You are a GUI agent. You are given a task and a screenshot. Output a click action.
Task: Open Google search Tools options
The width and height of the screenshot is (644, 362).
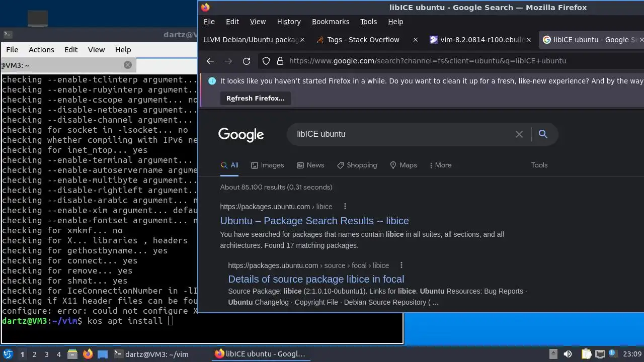click(539, 165)
